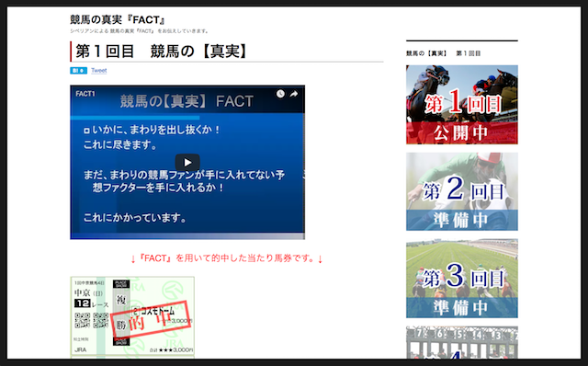Open the site title 競馬の真実『FACT』

pos(118,19)
